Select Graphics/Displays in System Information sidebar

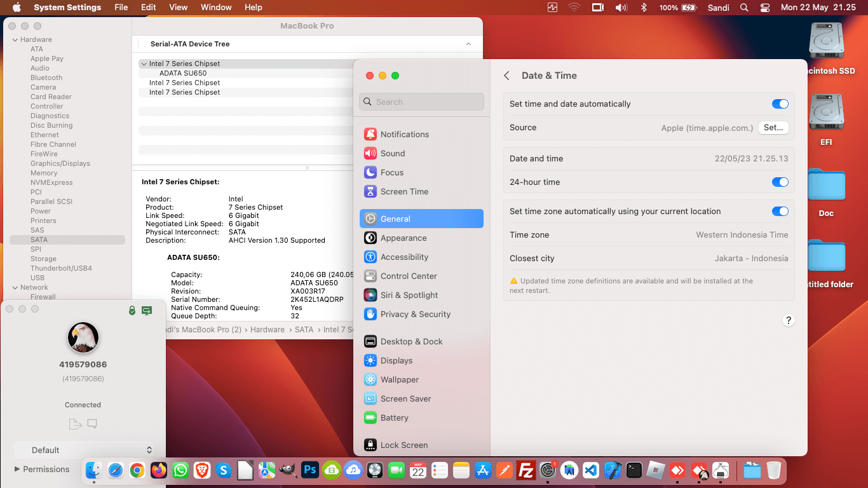(60, 163)
